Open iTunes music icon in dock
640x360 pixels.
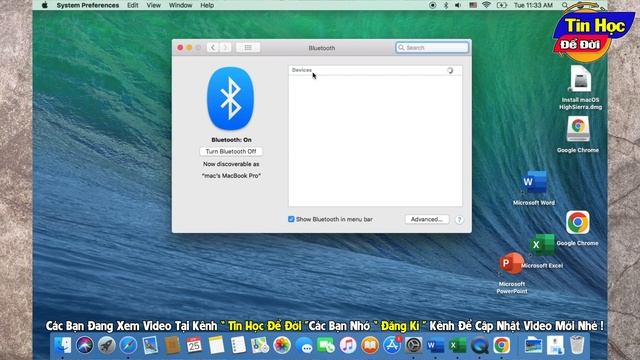(x=348, y=345)
